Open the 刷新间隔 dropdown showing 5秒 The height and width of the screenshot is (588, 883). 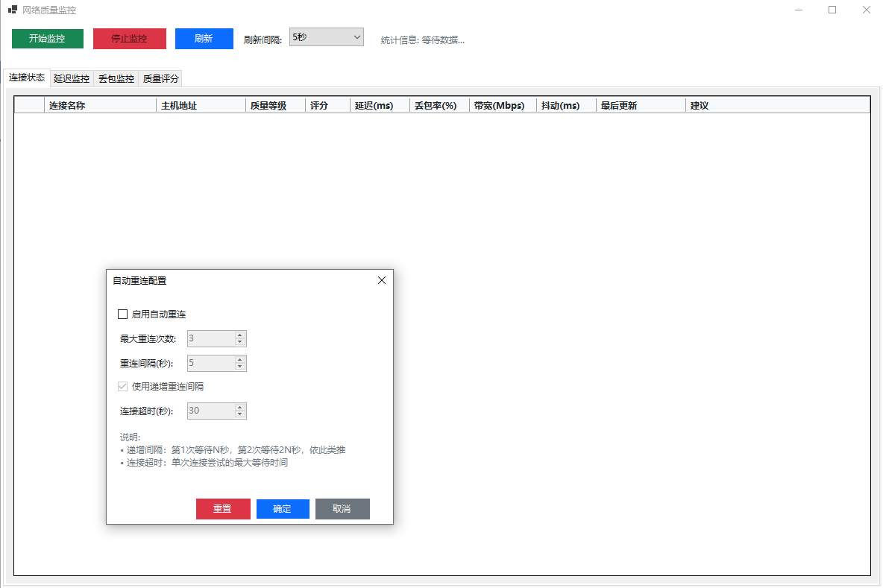point(326,37)
